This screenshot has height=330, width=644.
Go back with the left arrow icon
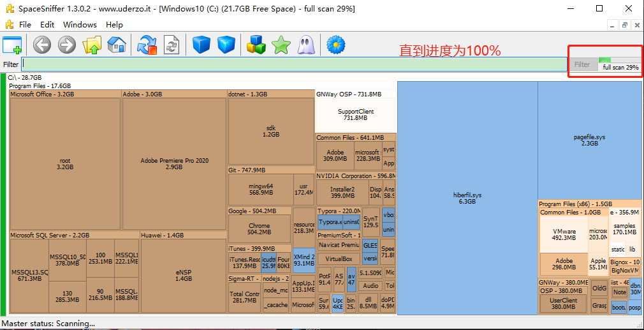point(42,45)
